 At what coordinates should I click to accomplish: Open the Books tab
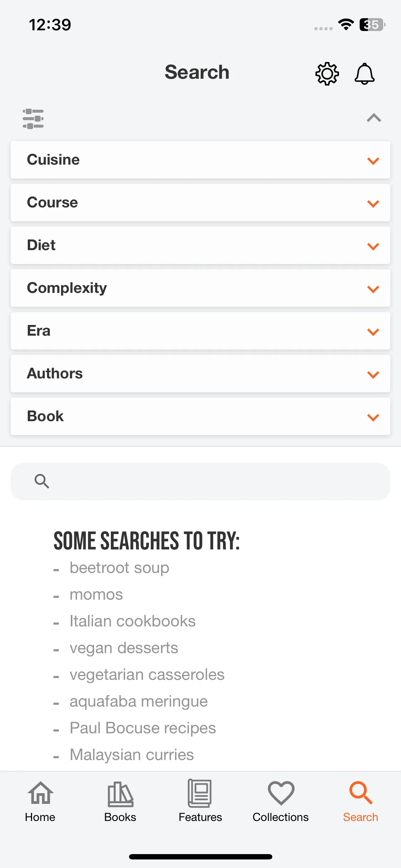coord(120,802)
